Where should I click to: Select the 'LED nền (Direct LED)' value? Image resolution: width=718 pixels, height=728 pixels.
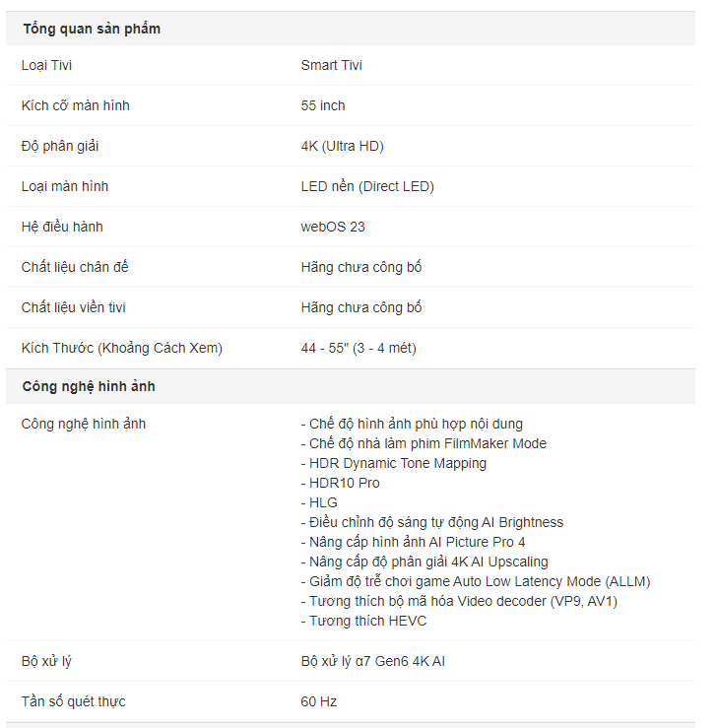(x=367, y=186)
